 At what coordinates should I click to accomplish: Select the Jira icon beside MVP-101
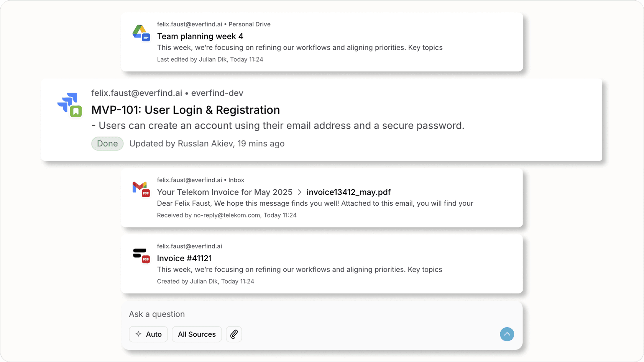coord(69,104)
